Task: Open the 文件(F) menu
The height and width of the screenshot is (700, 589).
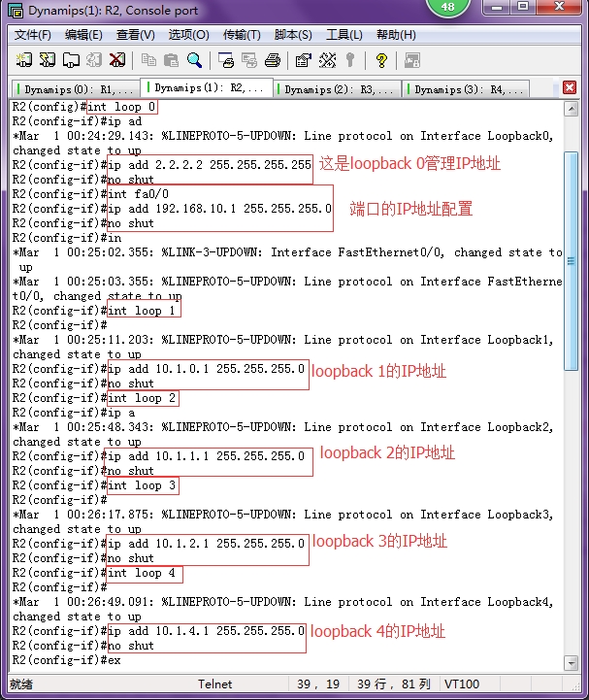Action: click(33, 35)
